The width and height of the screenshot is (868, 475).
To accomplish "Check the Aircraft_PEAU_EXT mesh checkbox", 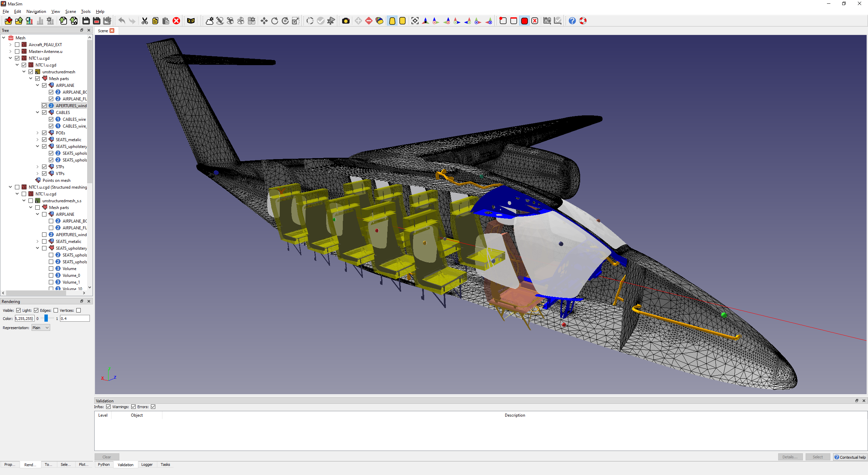I will pyautogui.click(x=17, y=44).
